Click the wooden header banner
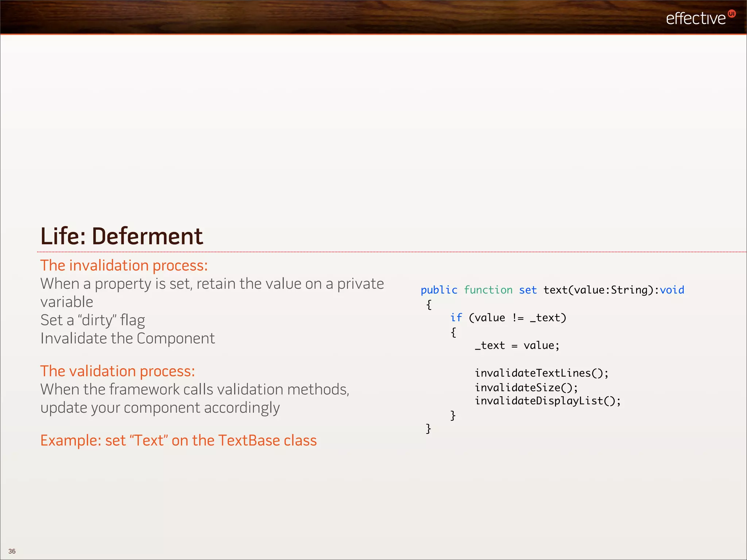Screen dimensions: 747x560 point(328,17)
